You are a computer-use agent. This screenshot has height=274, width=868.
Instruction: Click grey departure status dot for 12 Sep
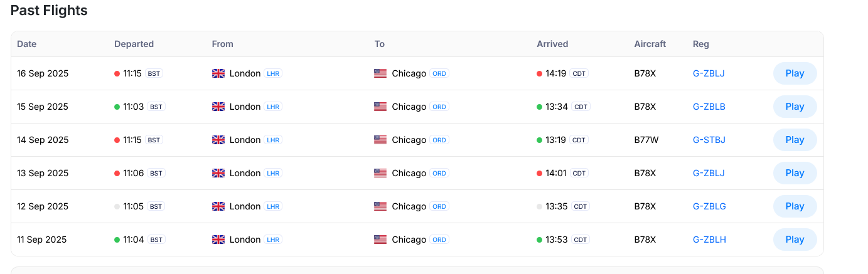(x=117, y=207)
